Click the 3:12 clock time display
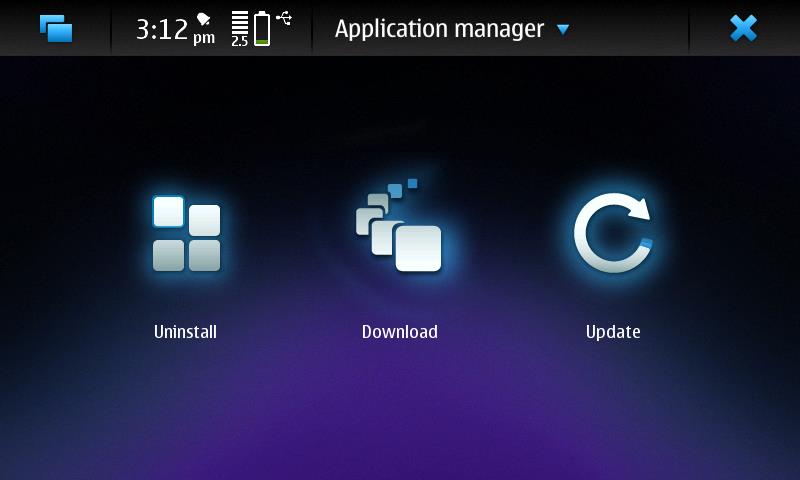The height and width of the screenshot is (480, 800). [162, 29]
